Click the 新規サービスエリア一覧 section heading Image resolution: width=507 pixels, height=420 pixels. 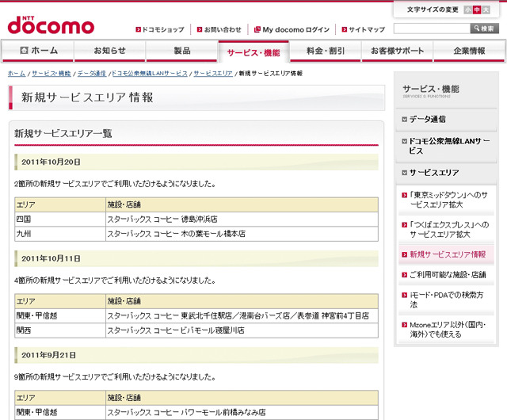(x=63, y=133)
